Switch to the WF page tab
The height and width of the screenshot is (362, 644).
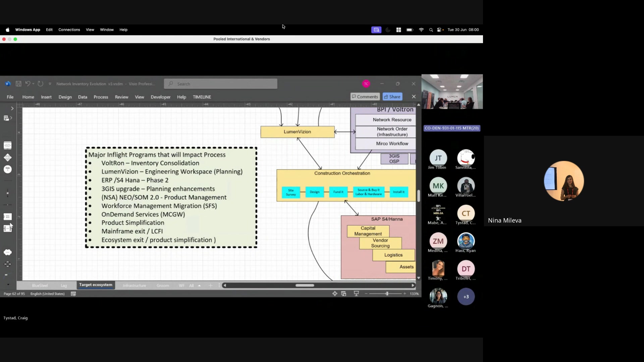pyautogui.click(x=181, y=286)
